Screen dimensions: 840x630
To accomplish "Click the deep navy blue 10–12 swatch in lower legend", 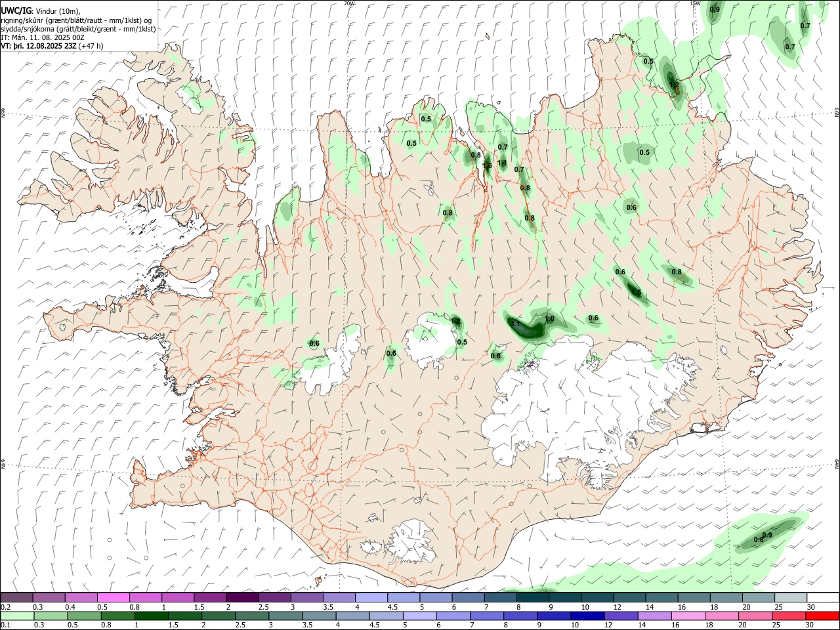I will [x=588, y=616].
